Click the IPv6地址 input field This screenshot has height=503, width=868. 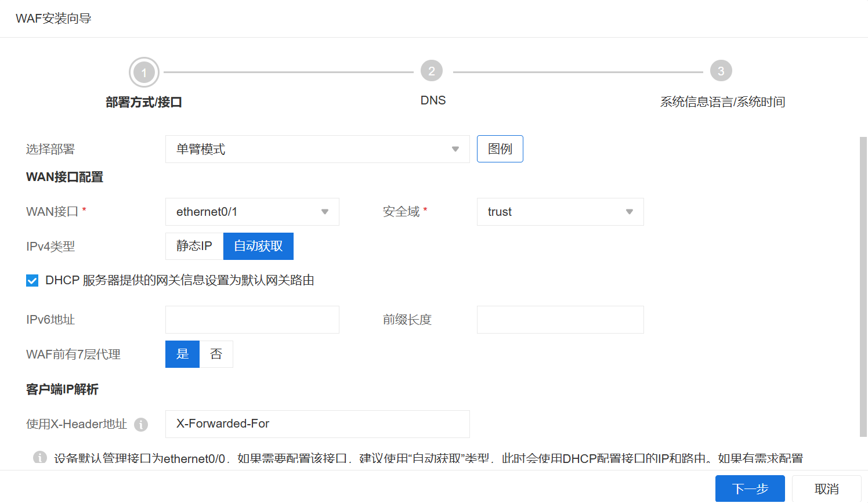point(252,320)
